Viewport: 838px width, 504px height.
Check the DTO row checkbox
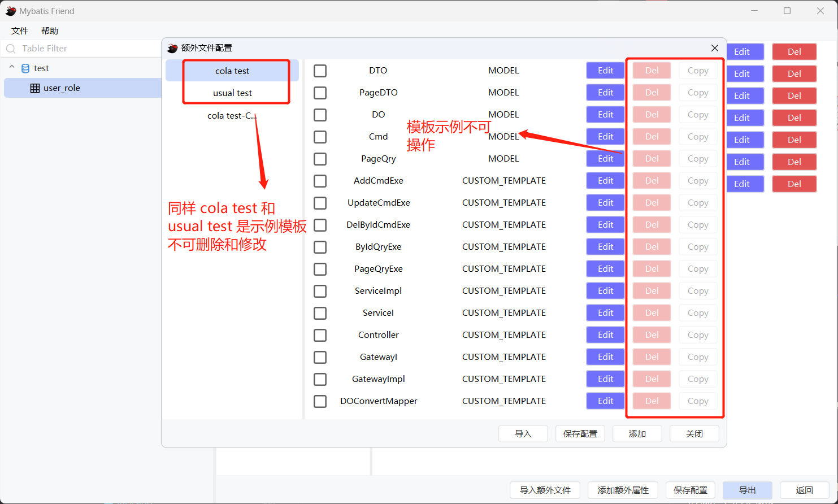pos(320,71)
